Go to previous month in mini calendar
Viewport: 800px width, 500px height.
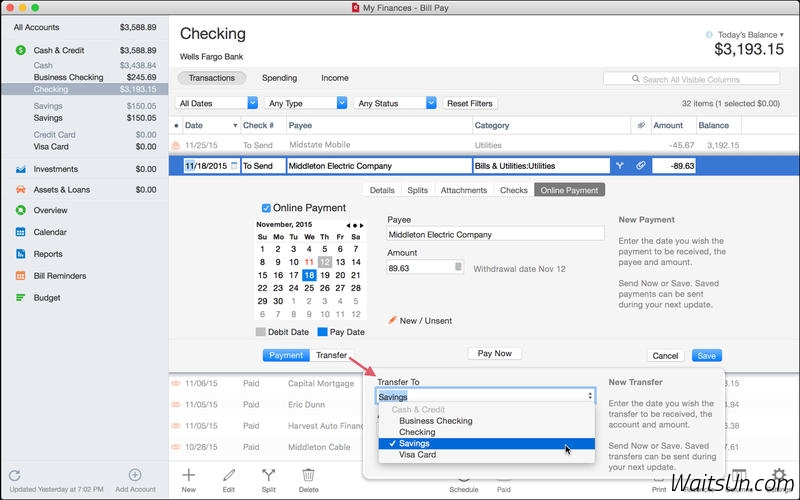tap(348, 225)
